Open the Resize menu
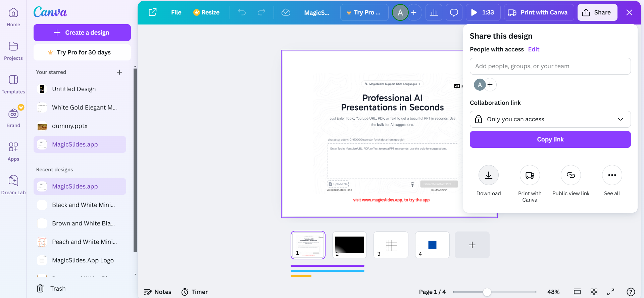Screen dimensions: 644x298 [206, 12]
